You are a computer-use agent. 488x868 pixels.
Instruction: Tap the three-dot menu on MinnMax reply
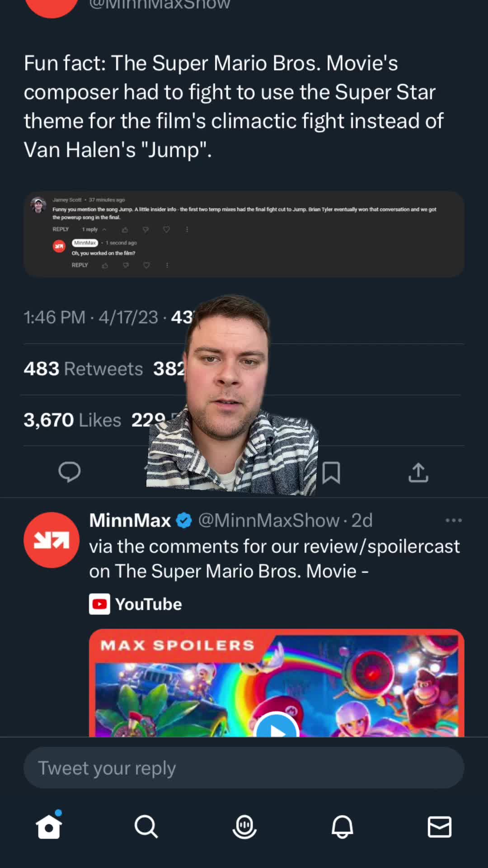pyautogui.click(x=453, y=520)
